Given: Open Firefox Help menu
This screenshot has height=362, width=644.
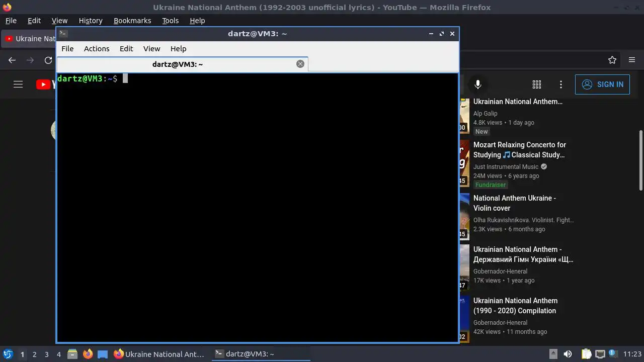Looking at the screenshot, I should coord(197,21).
